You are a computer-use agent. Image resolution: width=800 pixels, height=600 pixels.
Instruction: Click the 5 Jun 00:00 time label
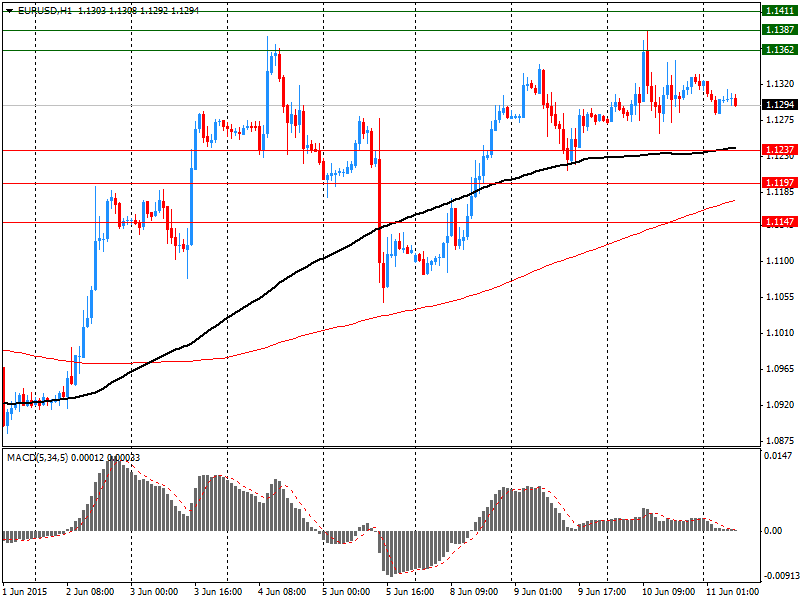click(x=346, y=592)
